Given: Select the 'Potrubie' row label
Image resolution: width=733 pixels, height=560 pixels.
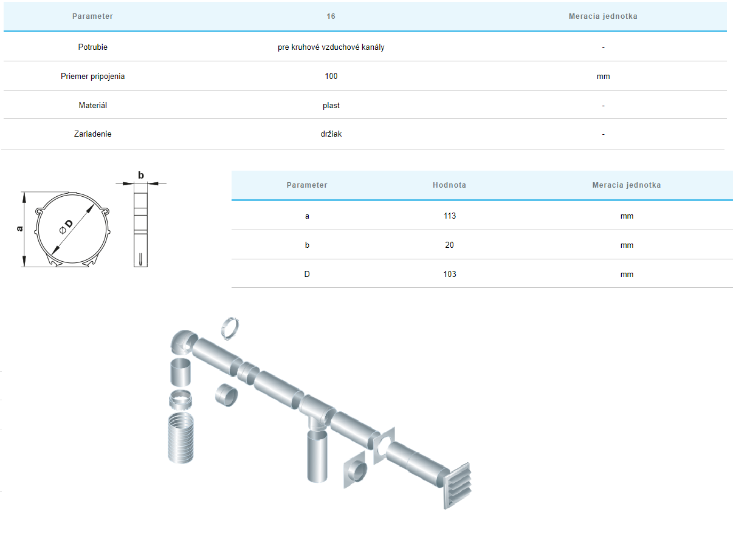Looking at the screenshot, I should pyautogui.click(x=92, y=47).
